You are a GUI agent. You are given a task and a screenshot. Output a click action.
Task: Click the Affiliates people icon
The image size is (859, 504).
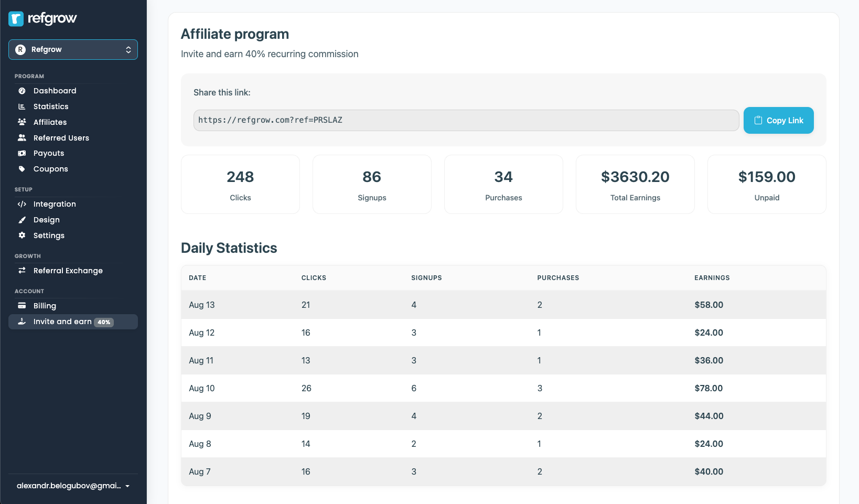(22, 122)
